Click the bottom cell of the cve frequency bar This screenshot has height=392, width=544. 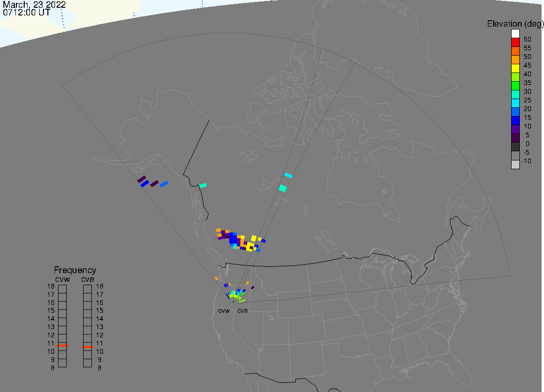pyautogui.click(x=88, y=363)
